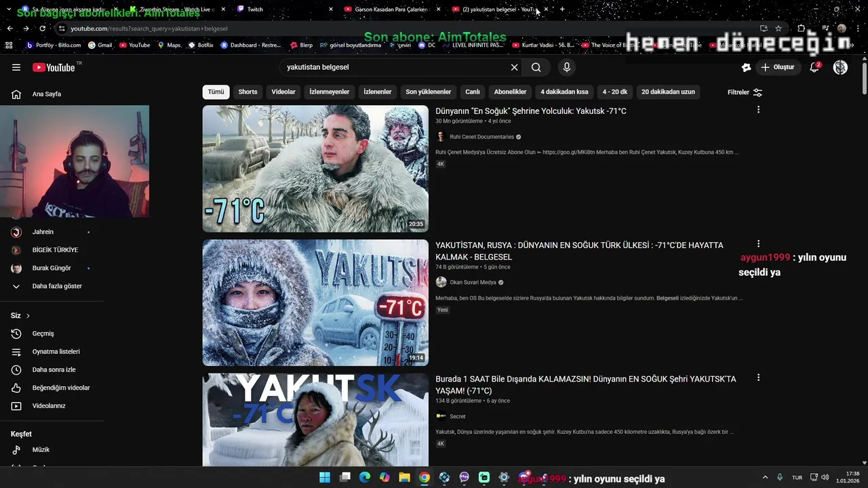This screenshot has width=868, height=488.
Task: Open options menu for the Secret channel video
Action: coord(758,378)
